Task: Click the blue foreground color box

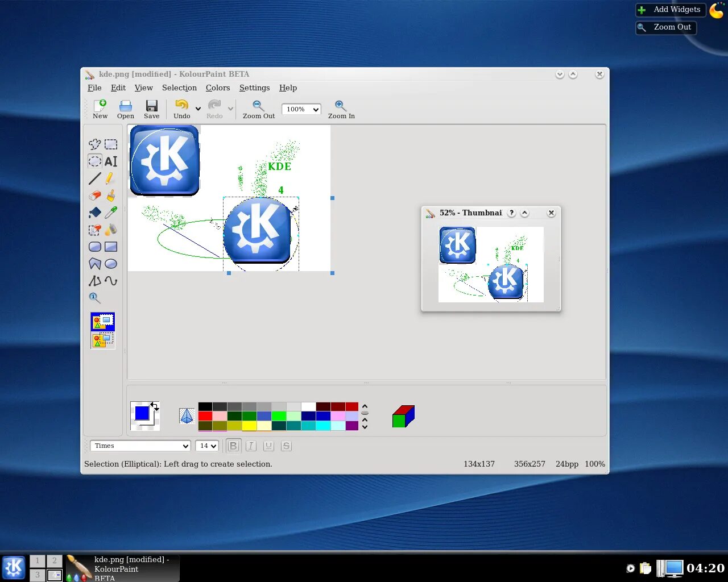Action: pyautogui.click(x=142, y=413)
